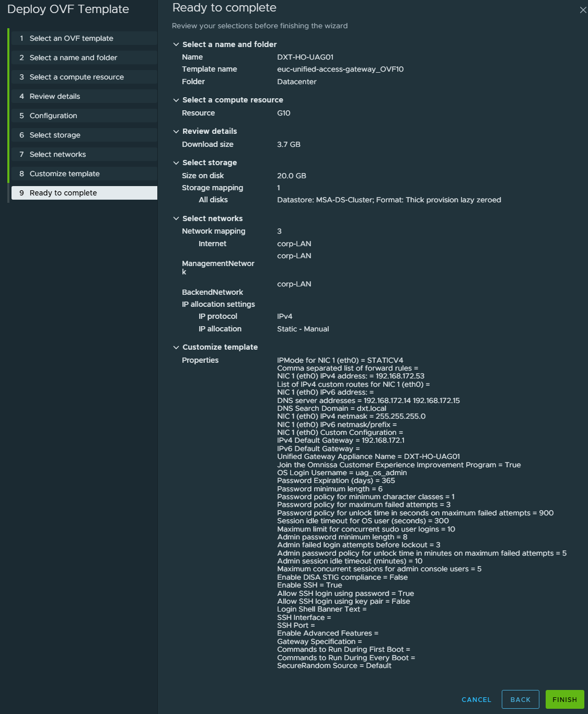Go back to step 7 Select networks
Screen dimensions: 588x714
pyautogui.click(x=57, y=154)
